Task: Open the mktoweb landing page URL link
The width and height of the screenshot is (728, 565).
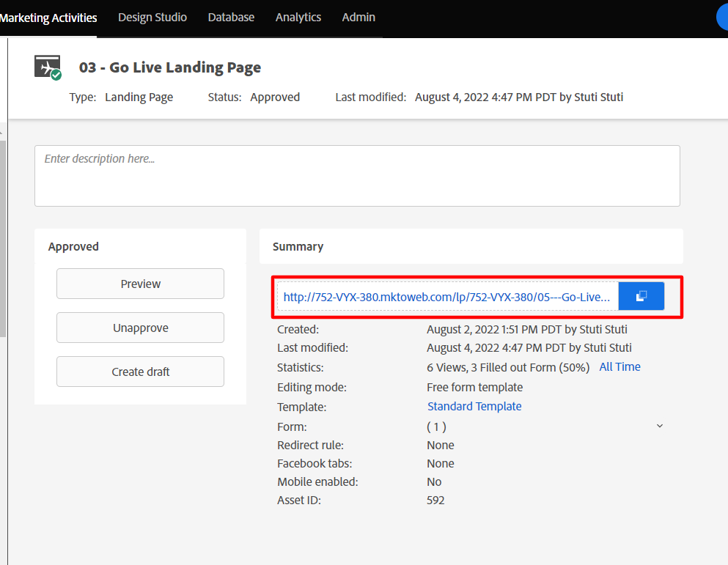Action: tap(446, 297)
